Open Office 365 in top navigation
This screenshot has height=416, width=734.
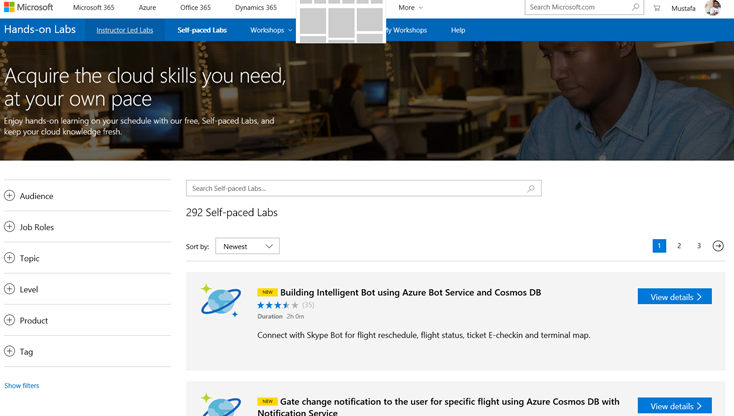(x=195, y=7)
